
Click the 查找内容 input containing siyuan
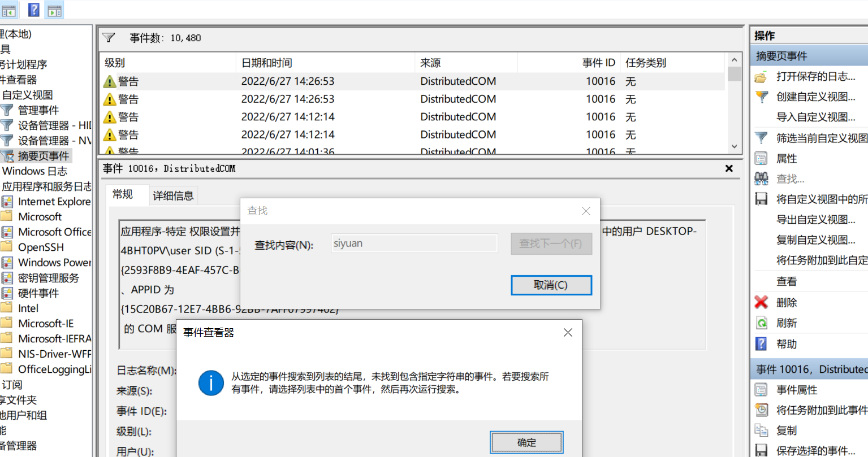pyautogui.click(x=414, y=243)
